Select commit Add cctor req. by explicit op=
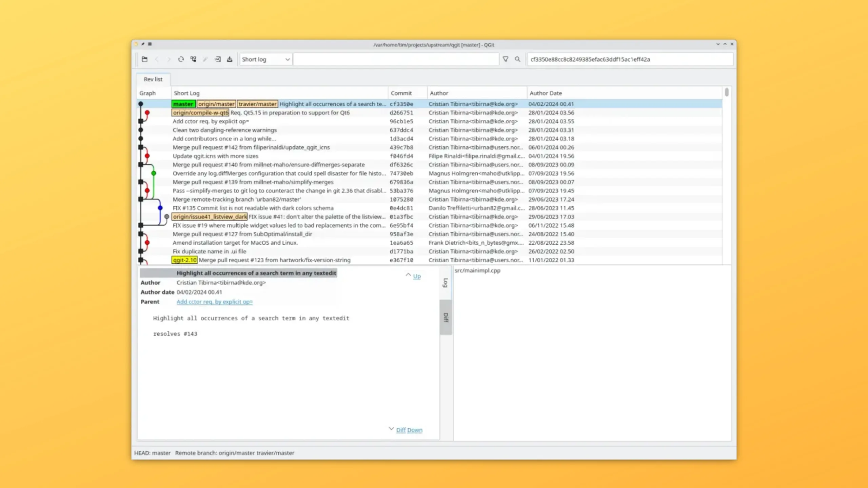Image resolution: width=868 pixels, height=488 pixels. 429,121
